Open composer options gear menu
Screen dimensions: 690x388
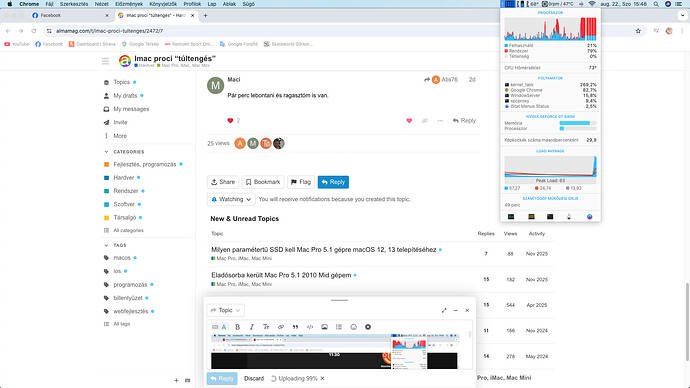click(368, 327)
